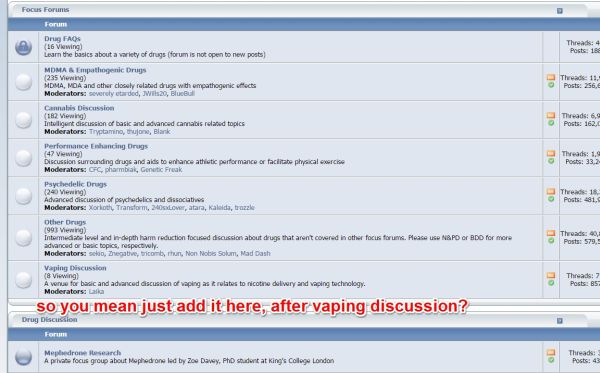Open the Other Drugs forum

pyautogui.click(x=65, y=222)
